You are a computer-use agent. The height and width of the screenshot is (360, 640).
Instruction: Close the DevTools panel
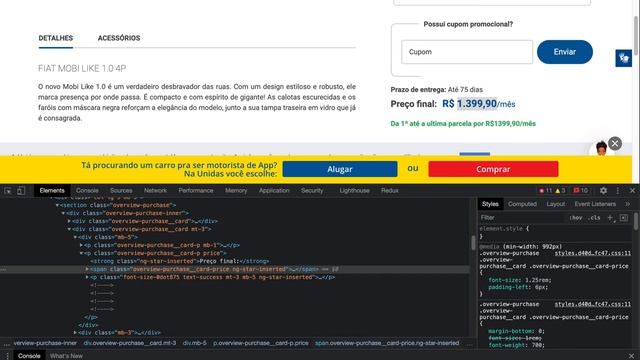pyautogui.click(x=632, y=191)
